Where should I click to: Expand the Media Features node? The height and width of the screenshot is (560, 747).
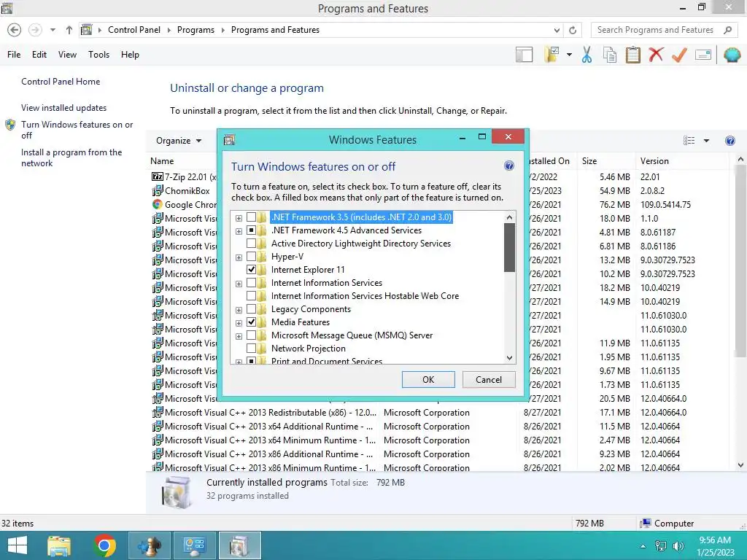point(239,323)
